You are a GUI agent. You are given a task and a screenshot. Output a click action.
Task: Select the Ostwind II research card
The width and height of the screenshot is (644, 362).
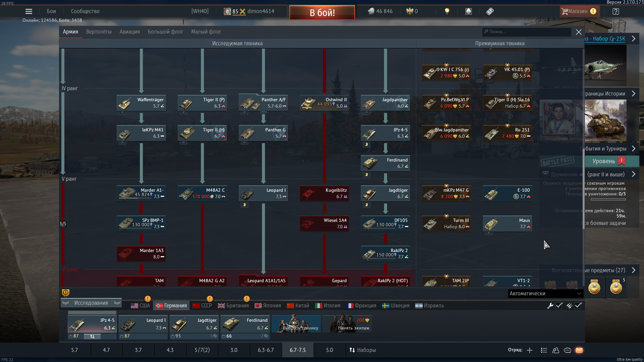tap(324, 103)
